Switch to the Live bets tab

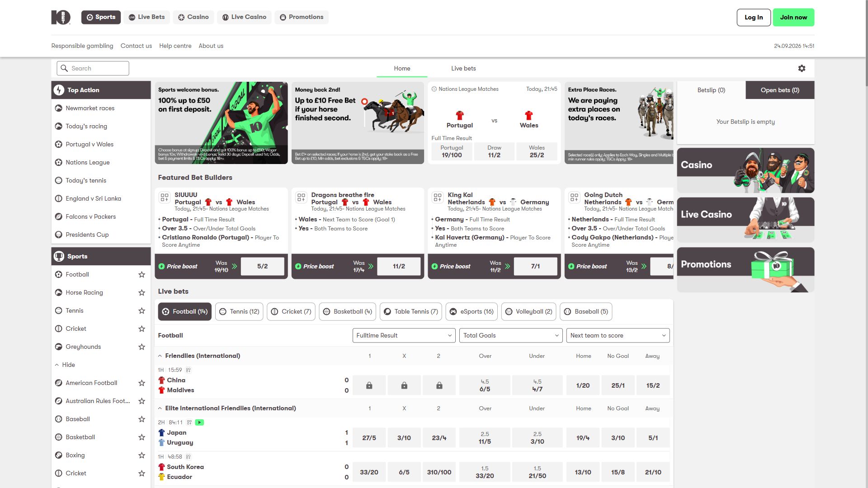(x=463, y=68)
